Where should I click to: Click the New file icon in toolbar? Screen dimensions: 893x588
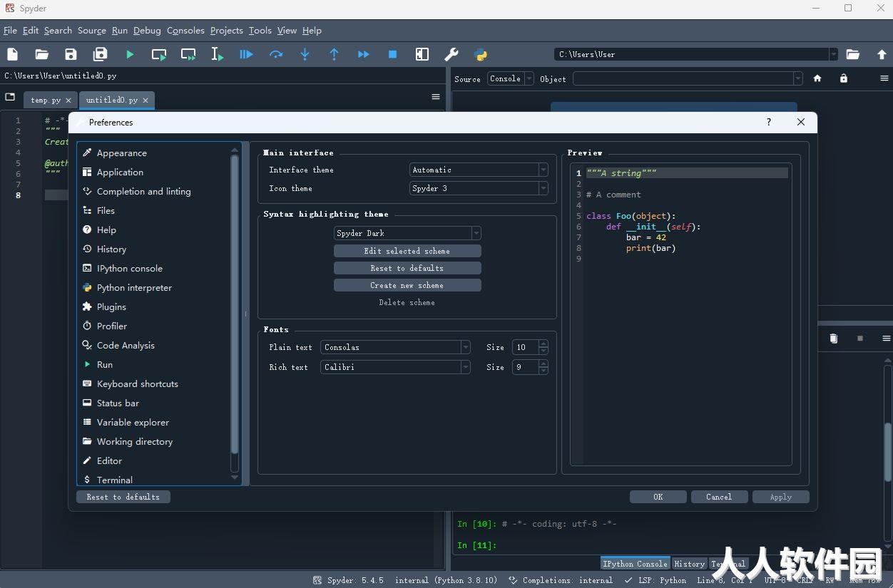(12, 54)
